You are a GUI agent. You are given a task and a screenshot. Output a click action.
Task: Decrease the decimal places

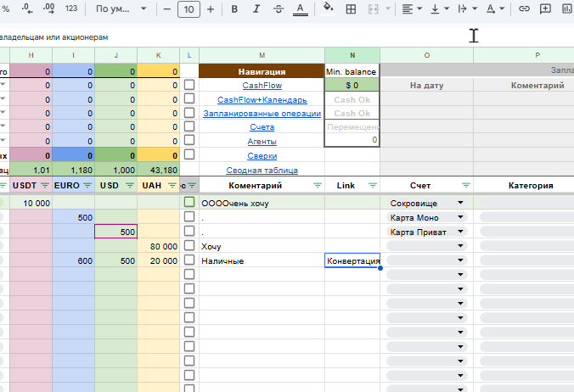[x=27, y=8]
